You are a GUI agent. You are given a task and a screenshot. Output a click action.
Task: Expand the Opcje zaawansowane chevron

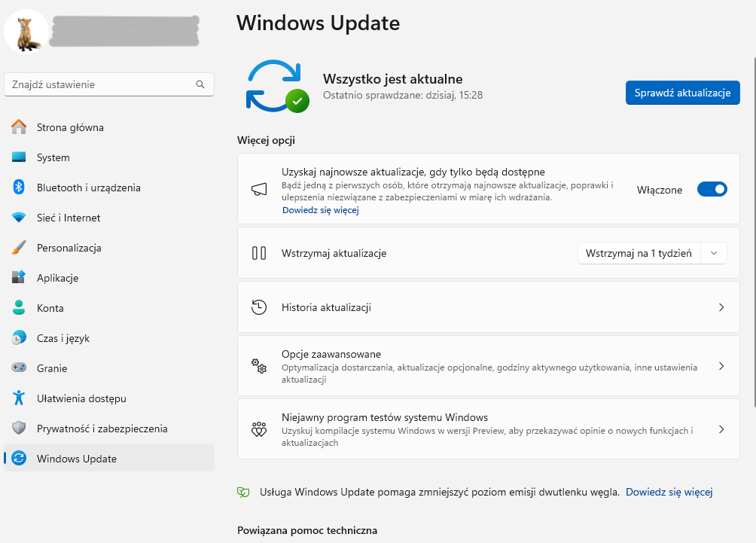click(x=721, y=366)
